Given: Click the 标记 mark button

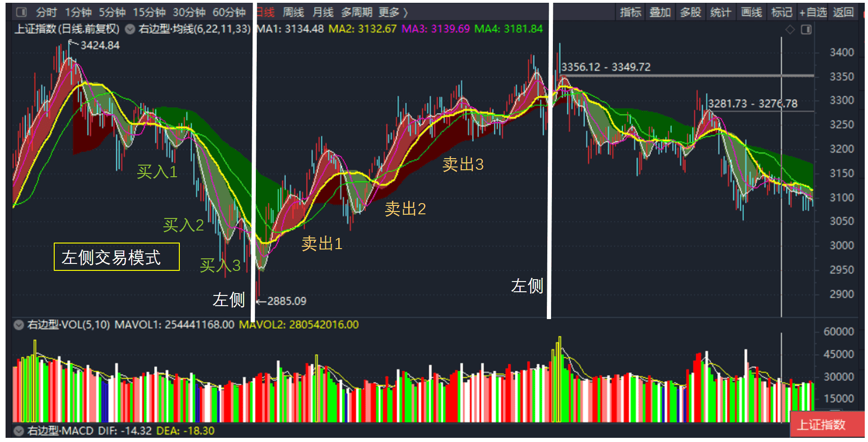Looking at the screenshot, I should click(781, 12).
